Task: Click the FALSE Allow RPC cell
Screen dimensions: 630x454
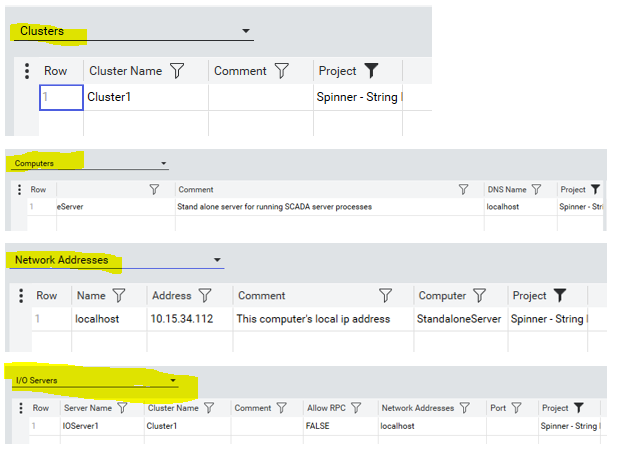Action: [x=340, y=426]
